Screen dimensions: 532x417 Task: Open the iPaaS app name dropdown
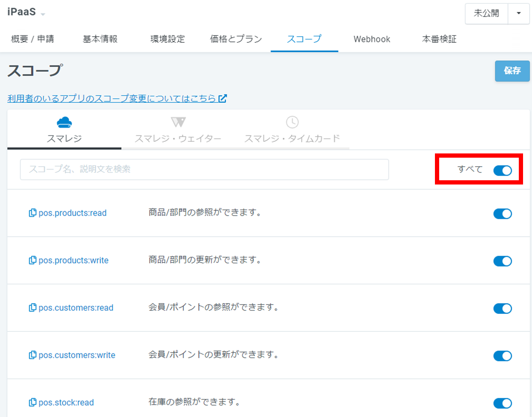click(43, 14)
